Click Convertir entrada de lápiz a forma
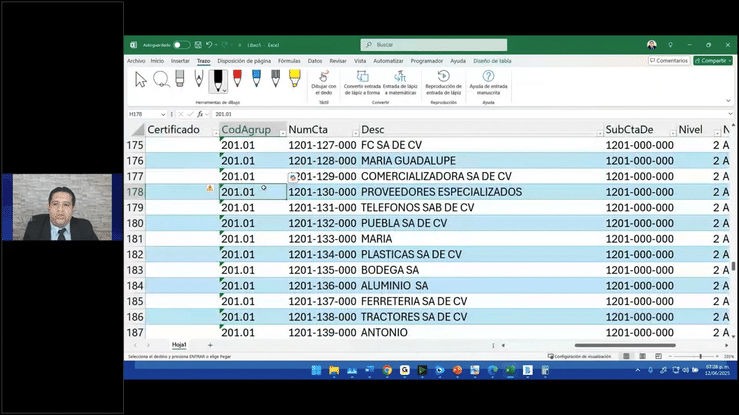The width and height of the screenshot is (739, 415). pyautogui.click(x=362, y=83)
